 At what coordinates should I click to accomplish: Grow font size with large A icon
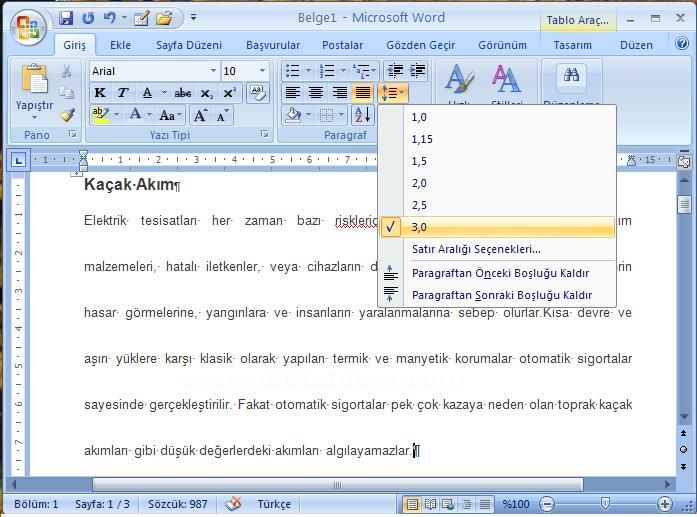200,116
